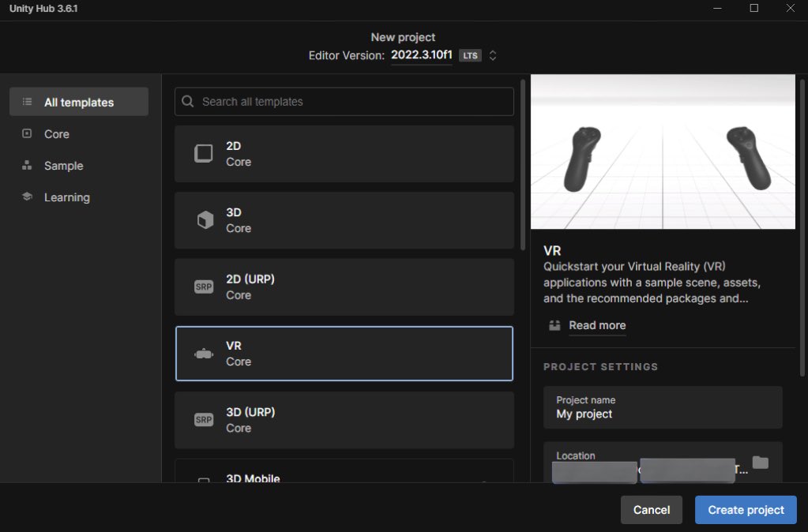Click the 2D template square icon
This screenshot has height=532, width=808.
coord(204,153)
